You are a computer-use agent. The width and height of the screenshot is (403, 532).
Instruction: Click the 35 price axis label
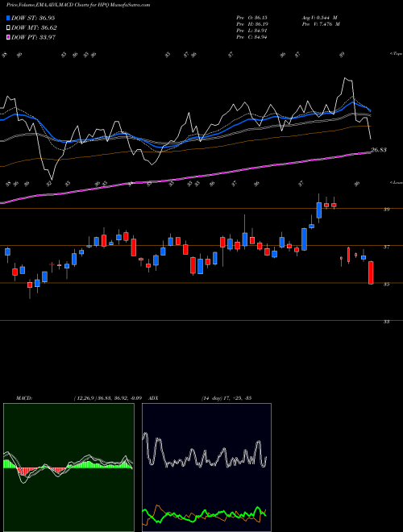pyautogui.click(x=386, y=285)
